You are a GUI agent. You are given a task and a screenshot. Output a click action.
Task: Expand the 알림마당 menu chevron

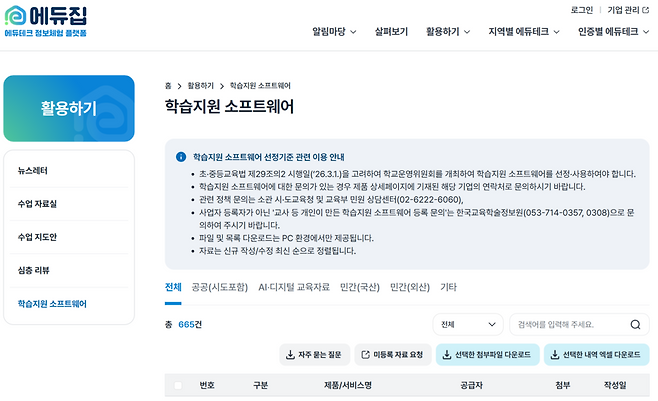(353, 32)
